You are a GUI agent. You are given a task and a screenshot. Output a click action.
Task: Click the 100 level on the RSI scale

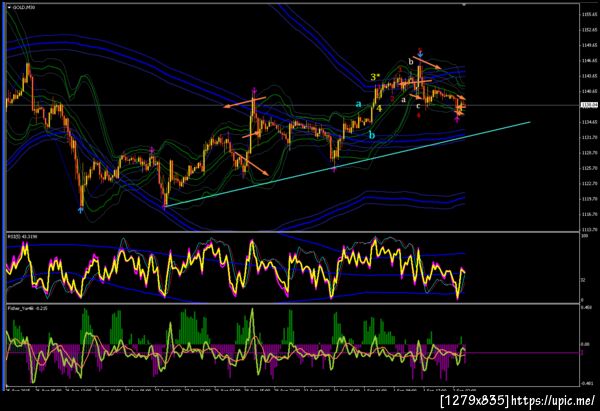(584, 236)
